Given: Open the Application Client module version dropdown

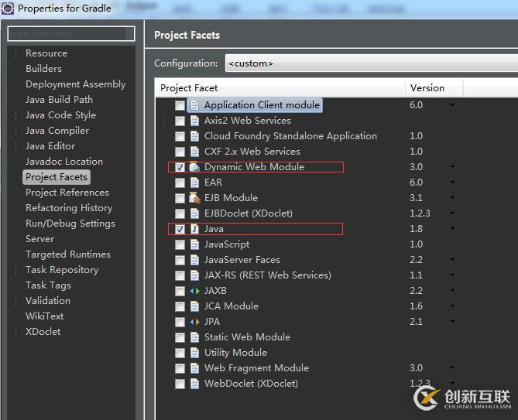Looking at the screenshot, I should [453, 105].
